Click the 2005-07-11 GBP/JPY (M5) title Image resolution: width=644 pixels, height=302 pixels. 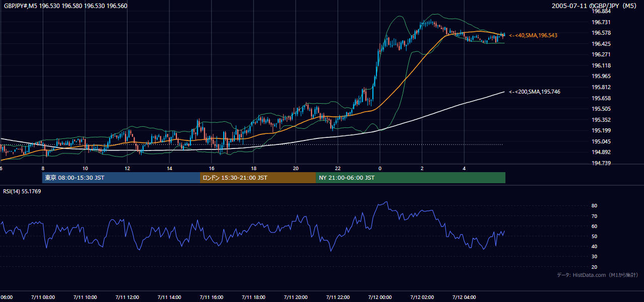pyautogui.click(x=595, y=6)
